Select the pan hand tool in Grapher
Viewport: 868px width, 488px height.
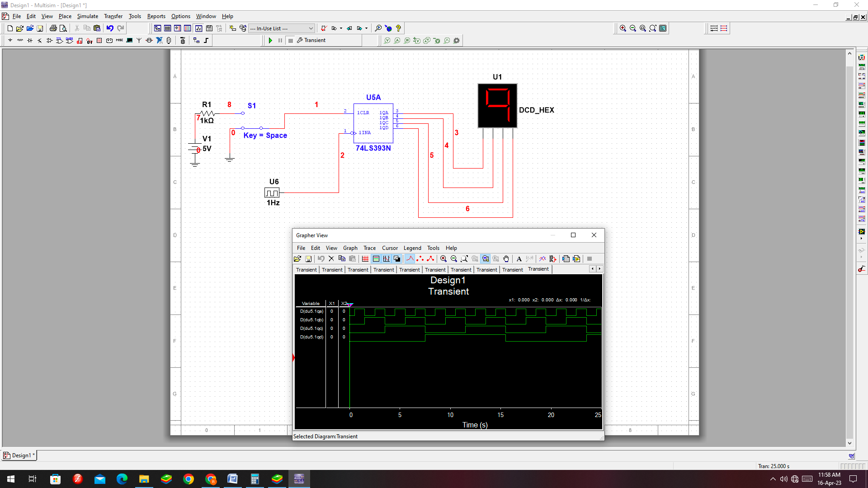tap(506, 259)
